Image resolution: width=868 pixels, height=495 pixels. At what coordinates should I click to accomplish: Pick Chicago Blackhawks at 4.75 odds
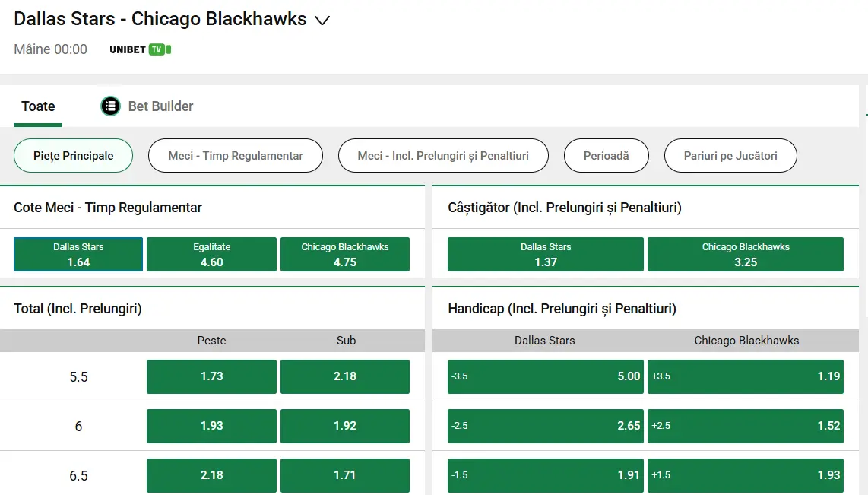(x=345, y=254)
